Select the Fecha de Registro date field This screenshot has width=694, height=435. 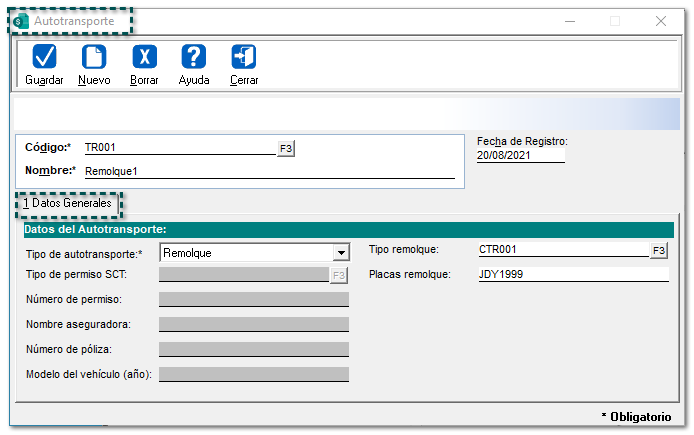point(520,155)
